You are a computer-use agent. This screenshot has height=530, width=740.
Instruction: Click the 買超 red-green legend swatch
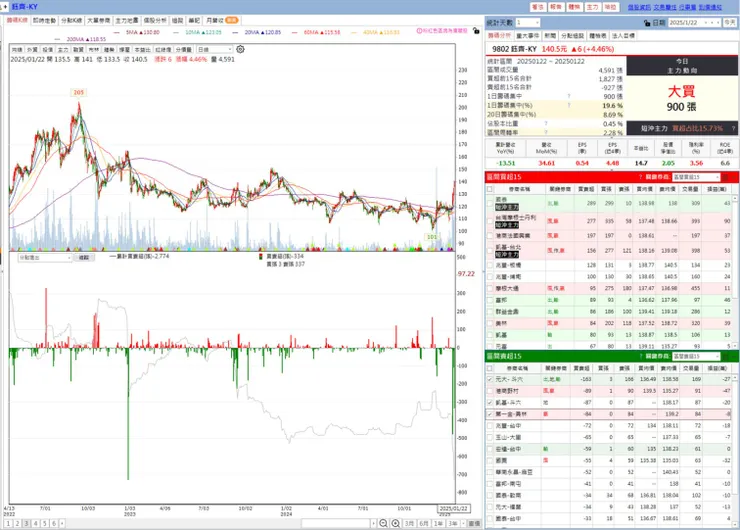(x=261, y=257)
